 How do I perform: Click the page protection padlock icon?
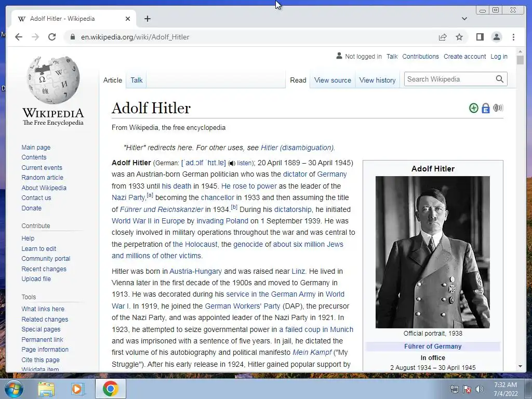tap(486, 108)
